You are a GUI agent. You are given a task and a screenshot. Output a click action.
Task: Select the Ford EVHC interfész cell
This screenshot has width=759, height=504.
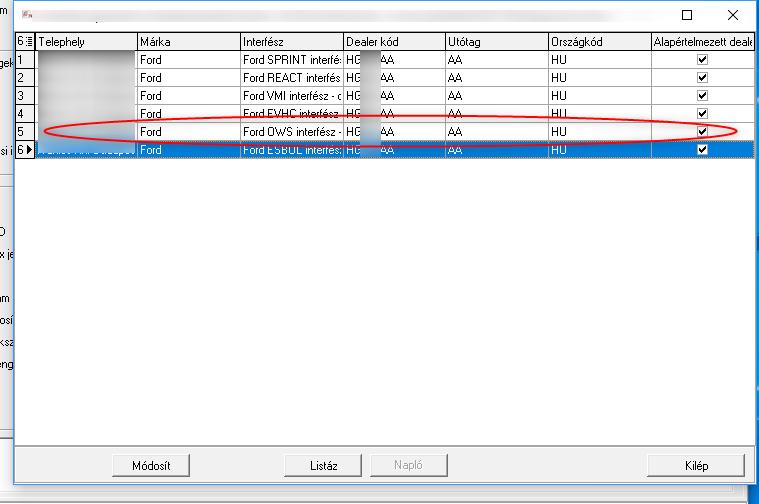coord(292,113)
